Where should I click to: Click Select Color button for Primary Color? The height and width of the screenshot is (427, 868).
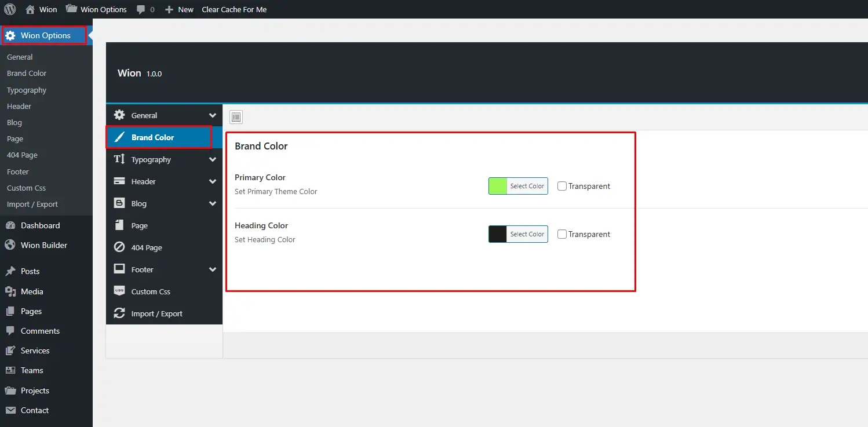(527, 186)
